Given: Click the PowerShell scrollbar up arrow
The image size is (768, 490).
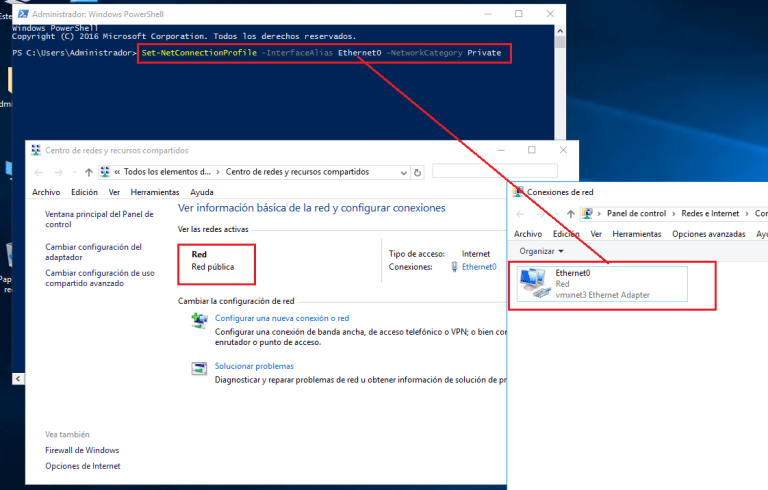Looking at the screenshot, I should (x=560, y=31).
